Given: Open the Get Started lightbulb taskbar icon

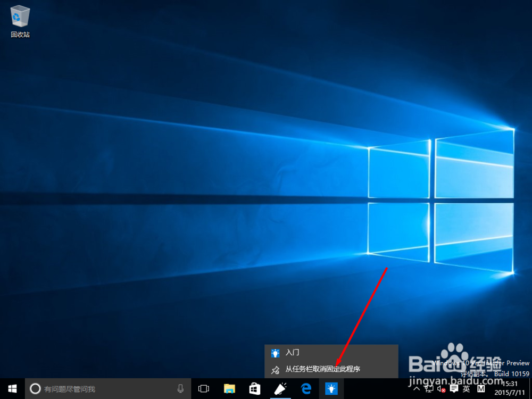Looking at the screenshot, I should click(x=331, y=388).
